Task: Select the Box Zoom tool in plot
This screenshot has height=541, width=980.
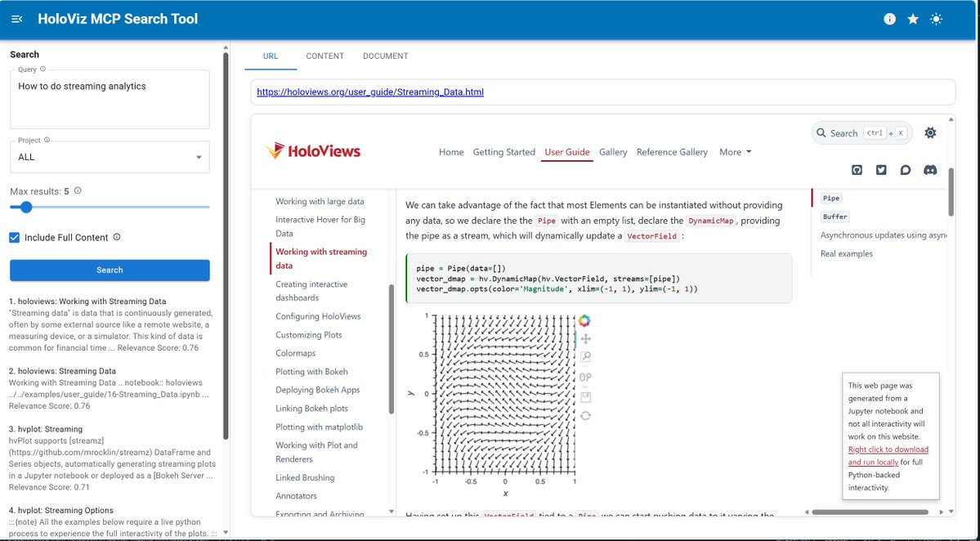Action: pos(585,357)
